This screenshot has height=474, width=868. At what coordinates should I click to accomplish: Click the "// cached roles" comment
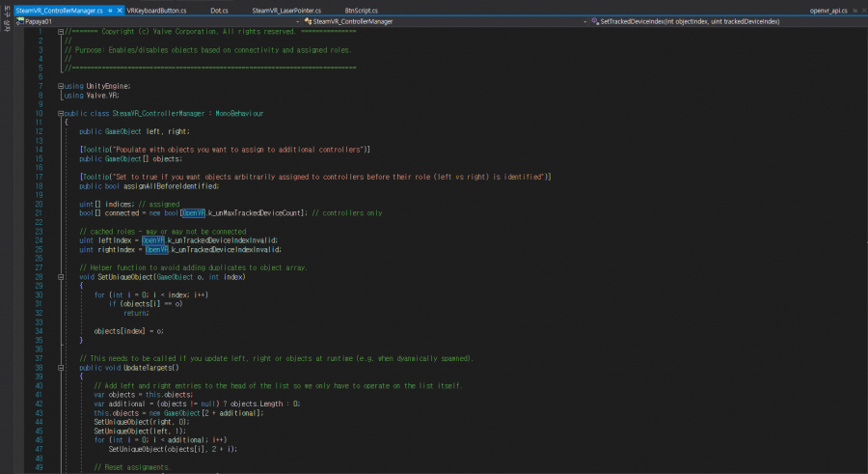tap(163, 231)
